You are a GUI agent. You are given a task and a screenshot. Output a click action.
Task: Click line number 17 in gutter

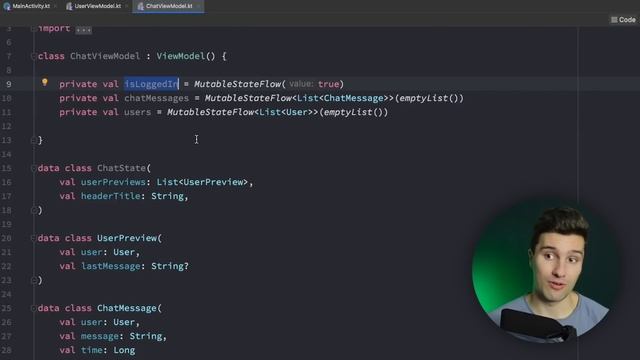click(7, 196)
